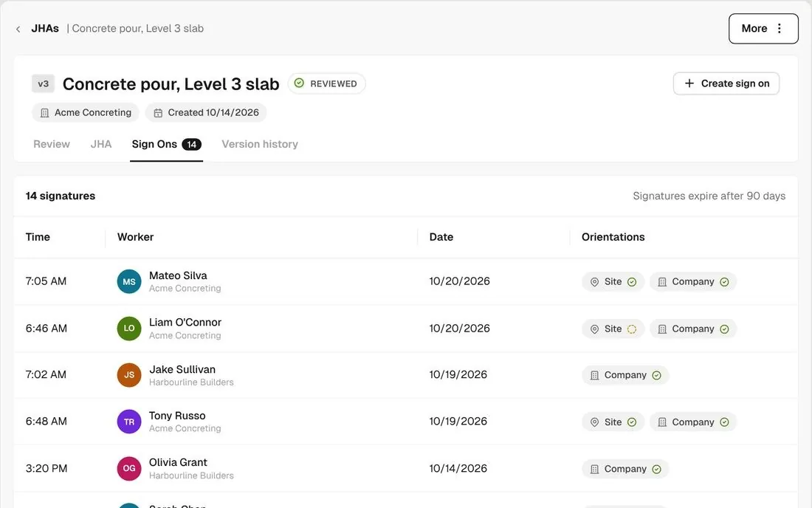
Task: Open the Version history tab
Action: pyautogui.click(x=259, y=144)
